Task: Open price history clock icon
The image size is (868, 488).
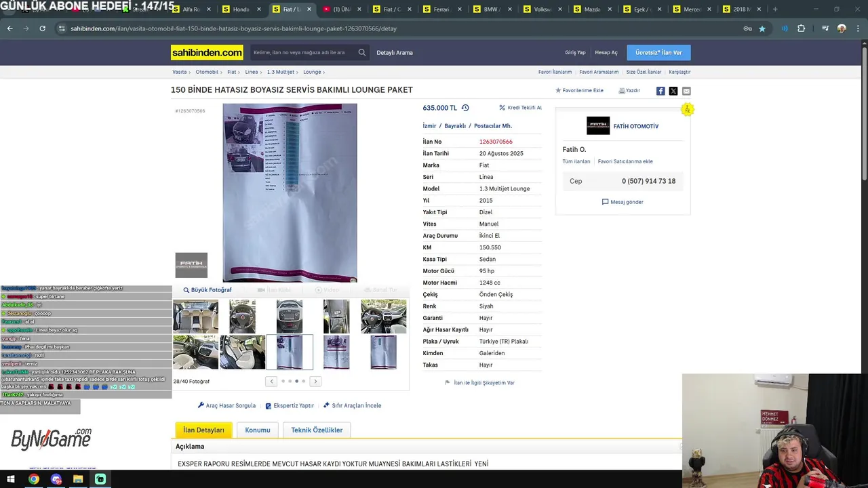Action: click(x=465, y=108)
